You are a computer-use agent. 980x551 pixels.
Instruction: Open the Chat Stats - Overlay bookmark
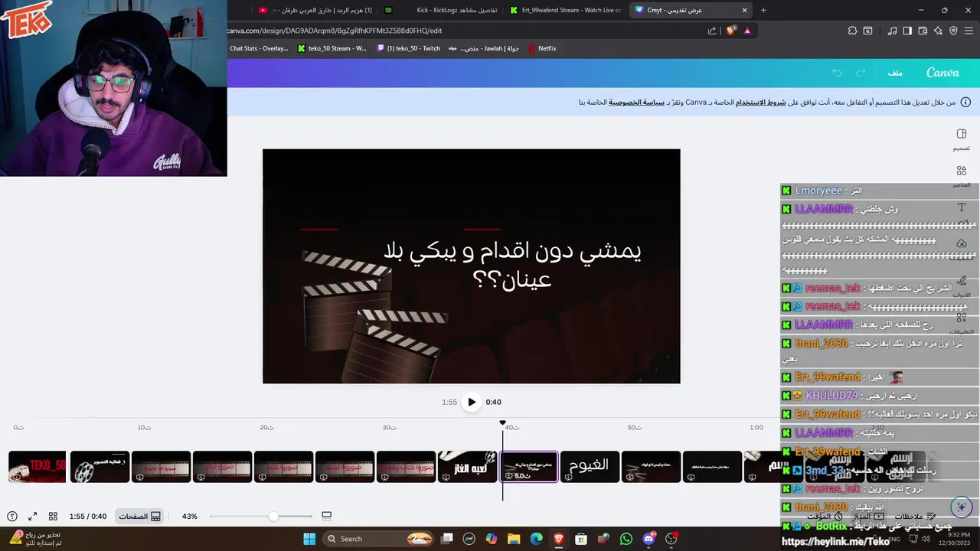tap(259, 48)
